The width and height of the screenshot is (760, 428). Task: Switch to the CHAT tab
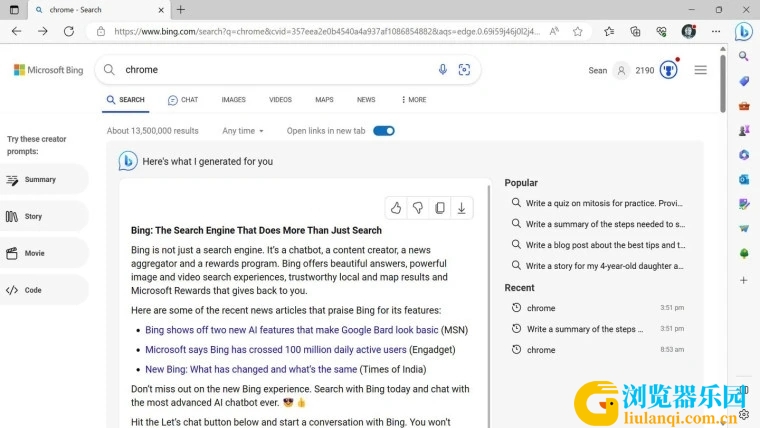coord(183,100)
